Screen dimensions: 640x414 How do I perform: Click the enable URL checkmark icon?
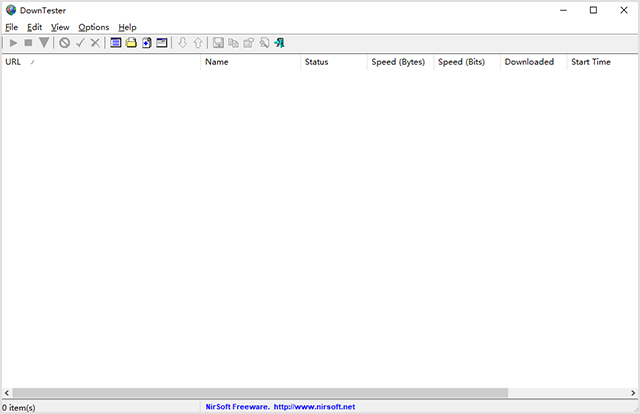(80, 43)
